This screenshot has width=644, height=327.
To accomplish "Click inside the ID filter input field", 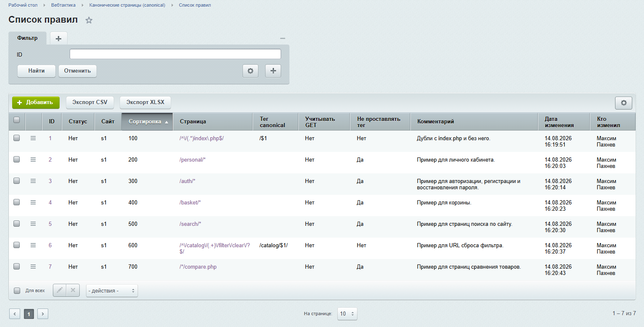I will 175,54.
